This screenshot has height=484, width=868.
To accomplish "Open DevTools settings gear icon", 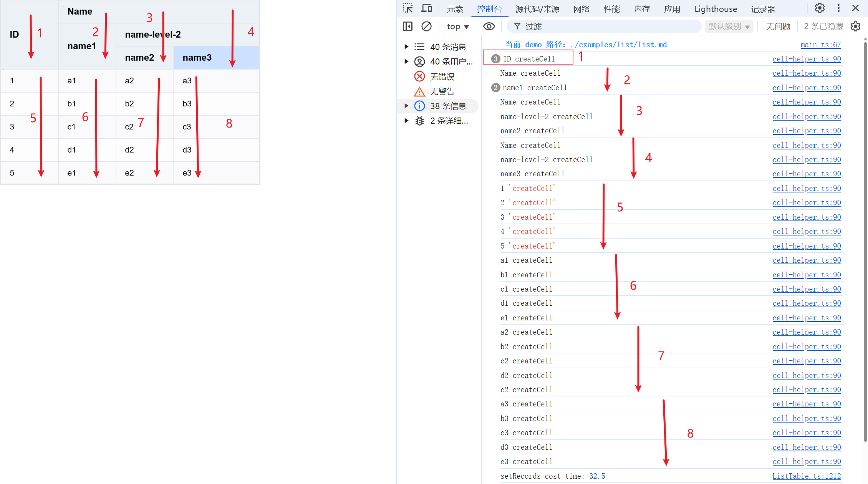I will [x=820, y=8].
